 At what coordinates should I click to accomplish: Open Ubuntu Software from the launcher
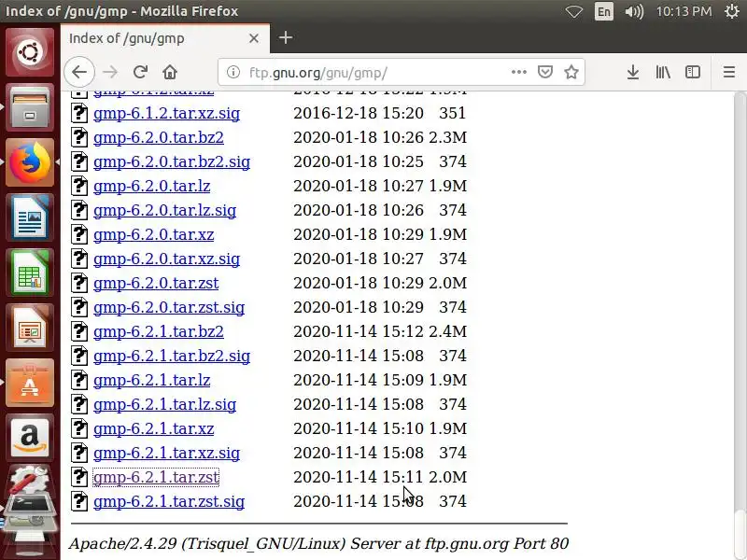(30, 384)
